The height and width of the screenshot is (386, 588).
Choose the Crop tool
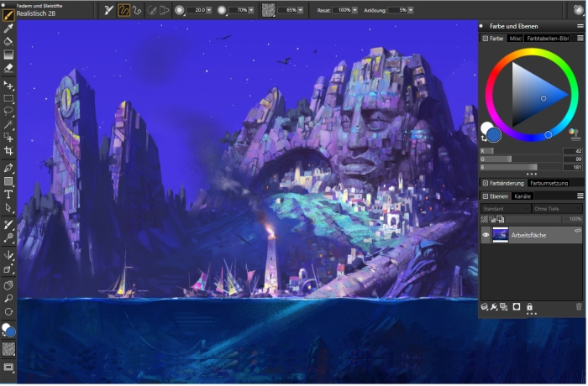coord(8,151)
